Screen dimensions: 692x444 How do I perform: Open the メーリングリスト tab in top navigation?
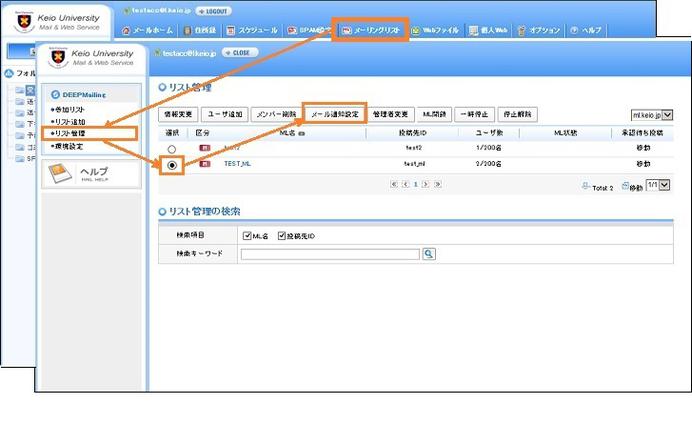click(x=371, y=31)
